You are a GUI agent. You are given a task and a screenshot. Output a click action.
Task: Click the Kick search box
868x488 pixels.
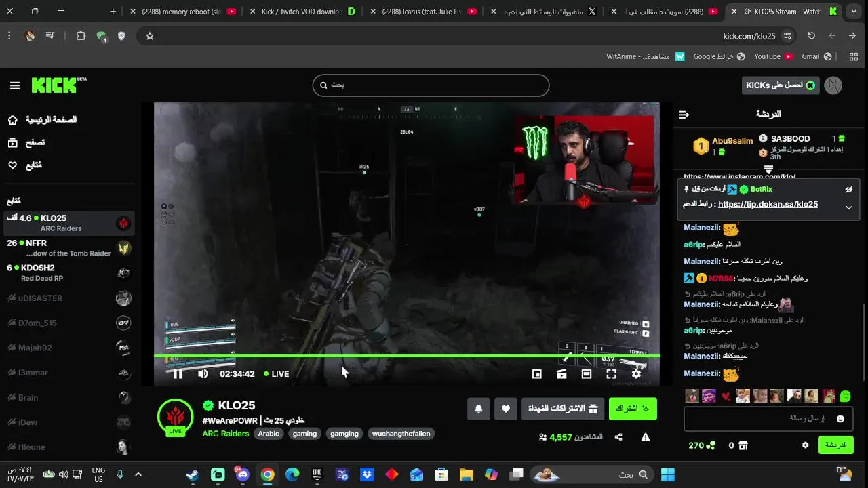(x=431, y=85)
